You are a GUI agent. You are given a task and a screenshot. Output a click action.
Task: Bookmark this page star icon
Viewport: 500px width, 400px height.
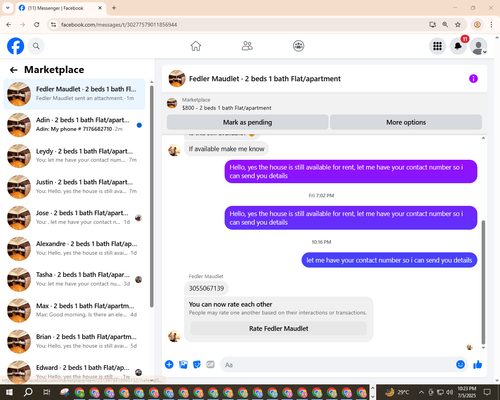(x=458, y=25)
